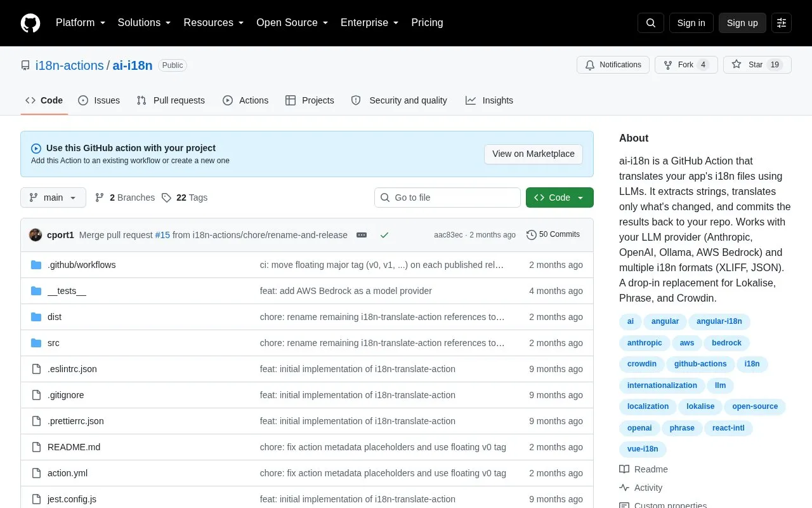
Task: Click View on Marketplace button
Action: pos(534,154)
